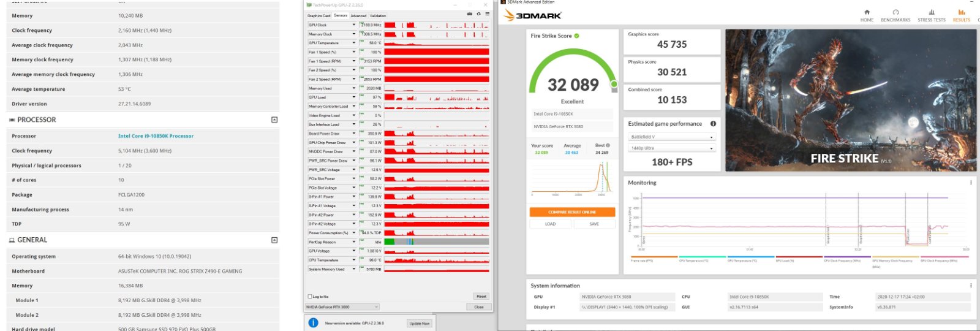Click the Motherboard ASUSTeK ROG STRIX Z490-E value
Viewport: 980px width, 331px height.
[180, 271]
